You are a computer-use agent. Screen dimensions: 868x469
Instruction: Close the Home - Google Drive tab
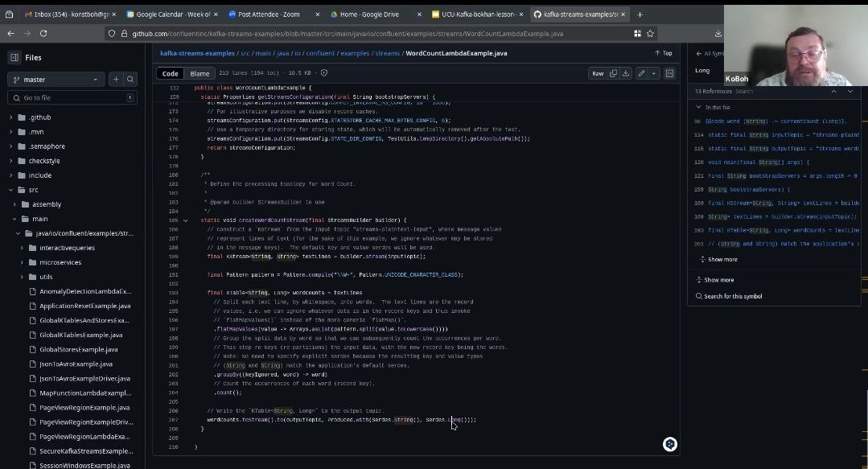click(x=419, y=14)
